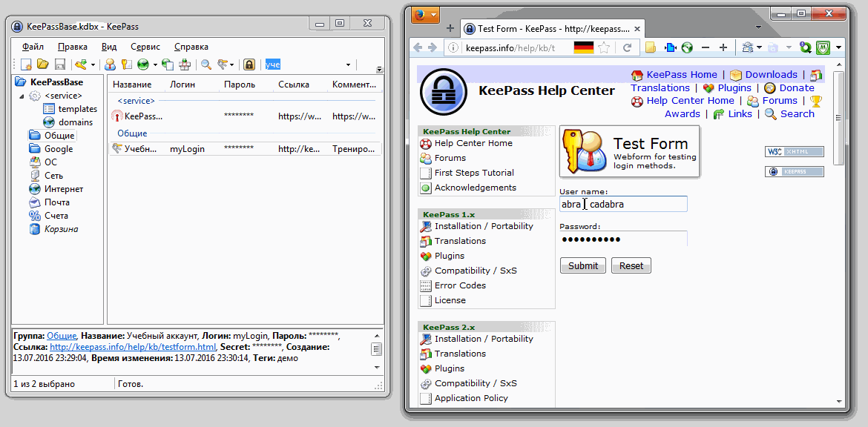The width and height of the screenshot is (868, 427).
Task: Open the testform.html link in entry details
Action: [132, 347]
